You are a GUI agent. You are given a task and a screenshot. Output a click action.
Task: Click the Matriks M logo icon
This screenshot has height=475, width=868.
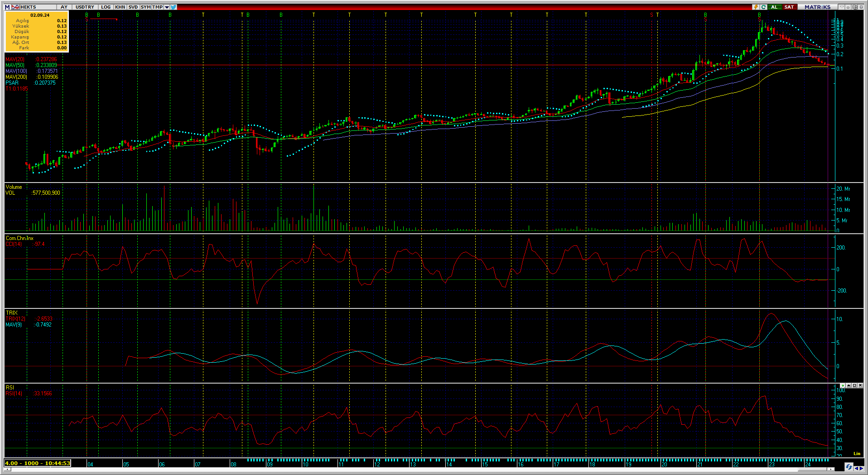(x=7, y=7)
